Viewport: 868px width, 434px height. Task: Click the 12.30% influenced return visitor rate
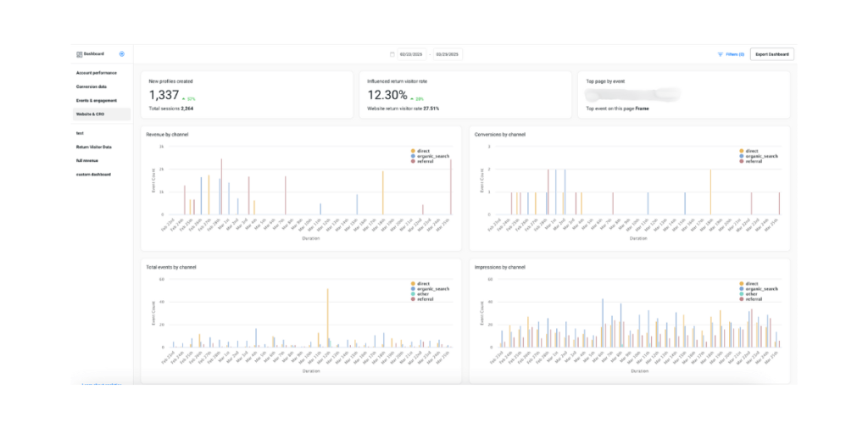(387, 95)
